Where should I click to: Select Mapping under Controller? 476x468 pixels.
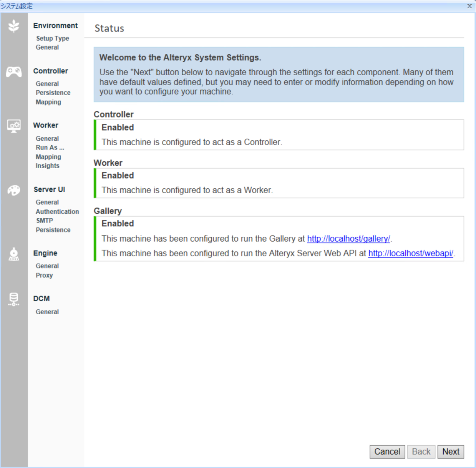pyautogui.click(x=48, y=102)
